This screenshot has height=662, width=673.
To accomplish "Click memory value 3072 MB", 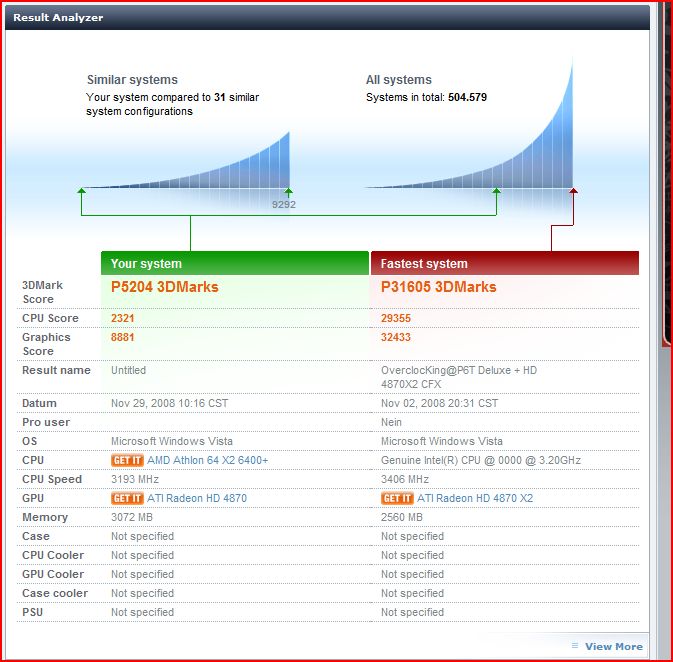I will pos(132,517).
